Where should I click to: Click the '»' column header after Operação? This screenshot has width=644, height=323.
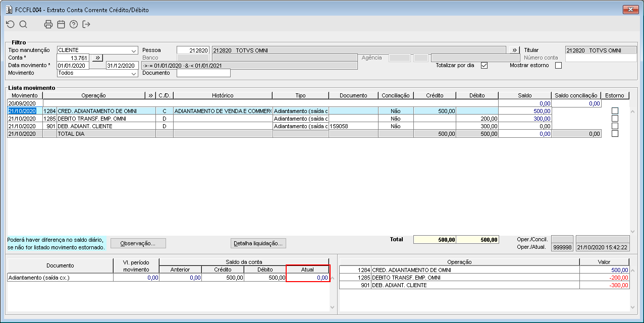coord(150,95)
